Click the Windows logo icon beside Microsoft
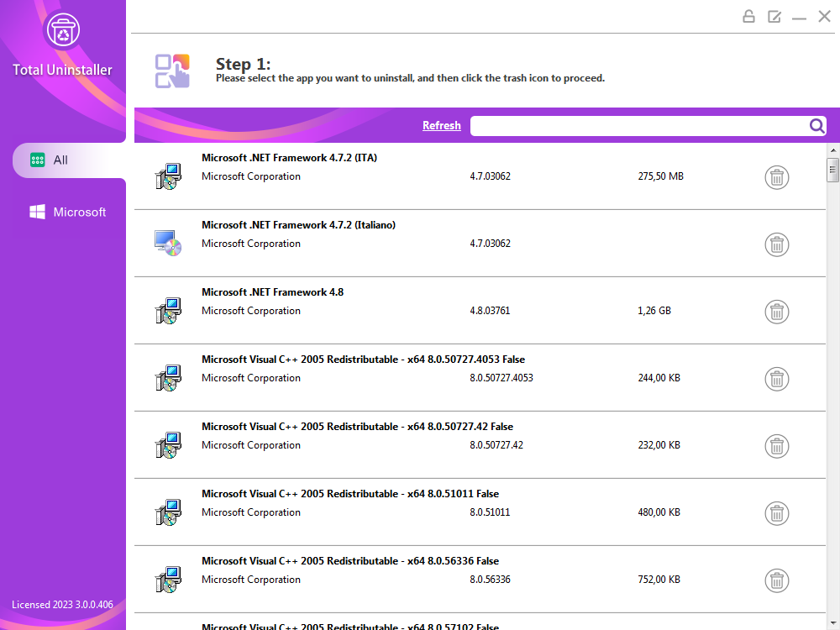 (x=38, y=212)
